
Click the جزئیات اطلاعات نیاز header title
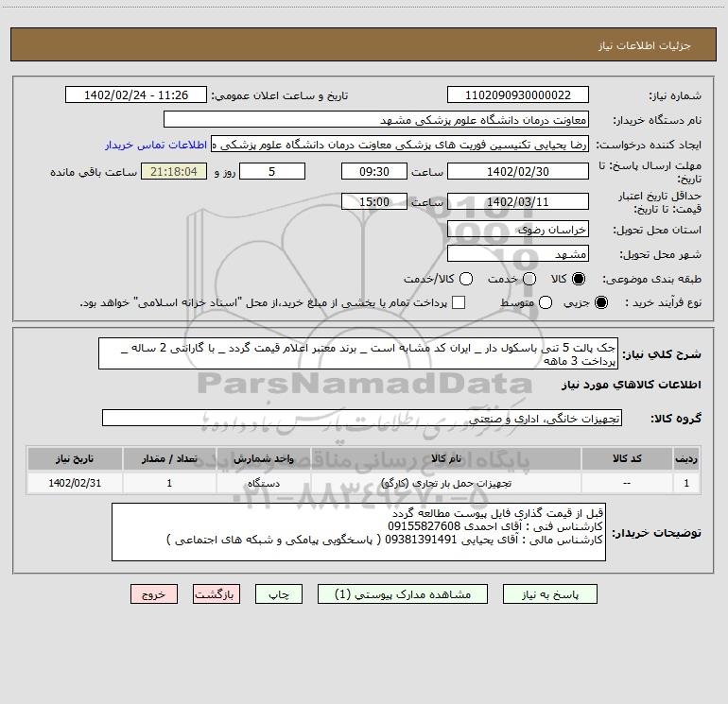(645, 45)
